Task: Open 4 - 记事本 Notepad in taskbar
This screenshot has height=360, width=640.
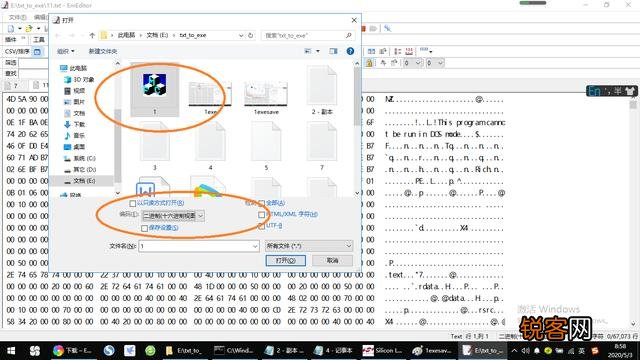Action: [333, 351]
